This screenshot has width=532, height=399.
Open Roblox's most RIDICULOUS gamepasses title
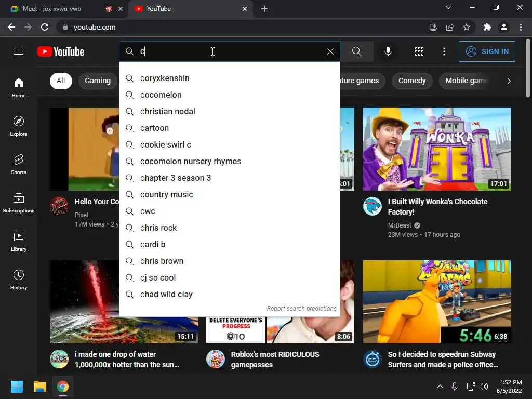[x=275, y=360]
